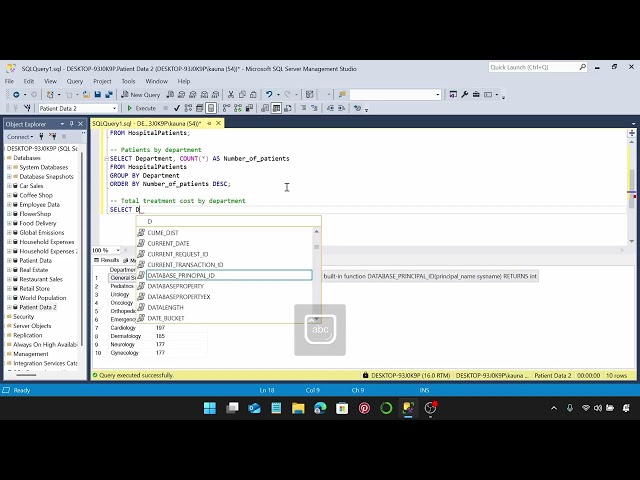Click Increase Indent icon
This screenshot has height=480, width=640.
pos(342,108)
